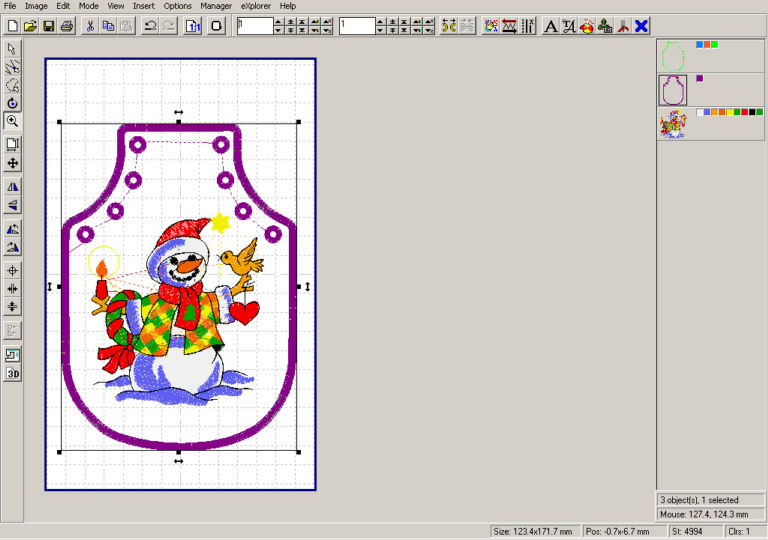Create a new design file

coord(13,26)
